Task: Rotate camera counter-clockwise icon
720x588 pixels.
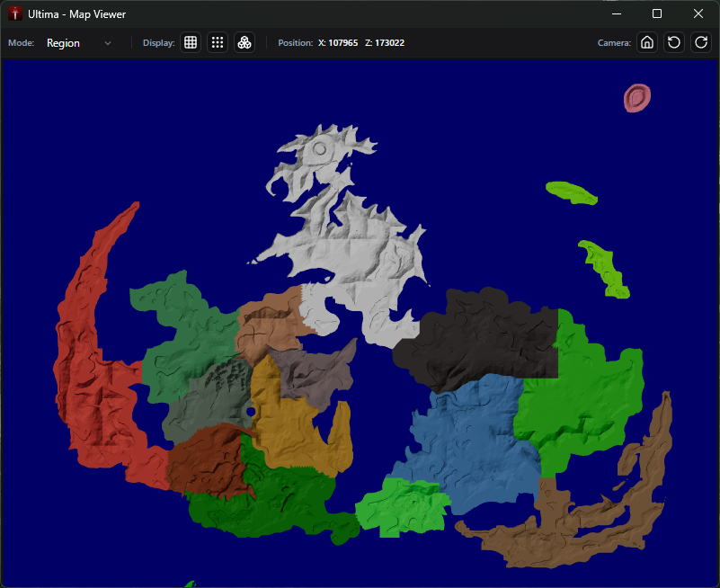Action: (674, 43)
